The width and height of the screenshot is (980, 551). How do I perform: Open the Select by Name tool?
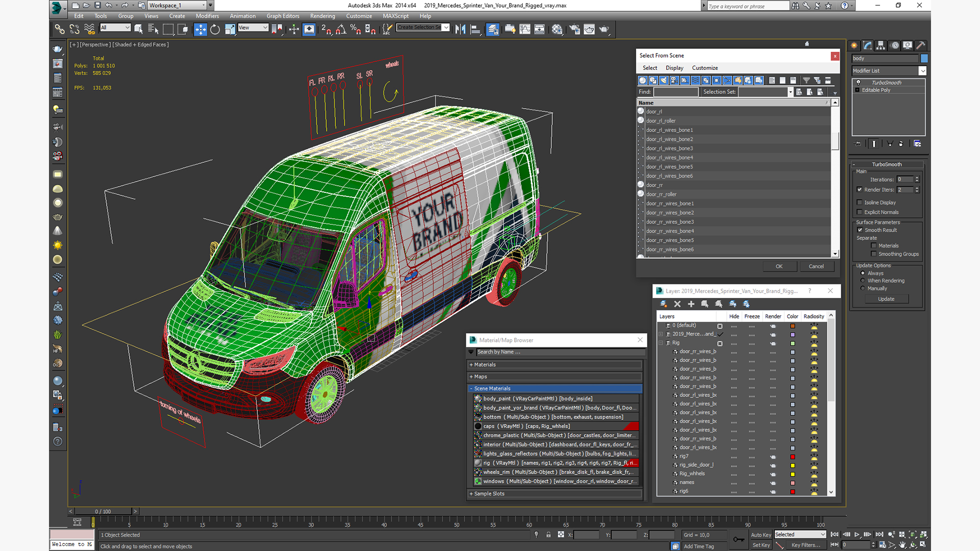[153, 30]
